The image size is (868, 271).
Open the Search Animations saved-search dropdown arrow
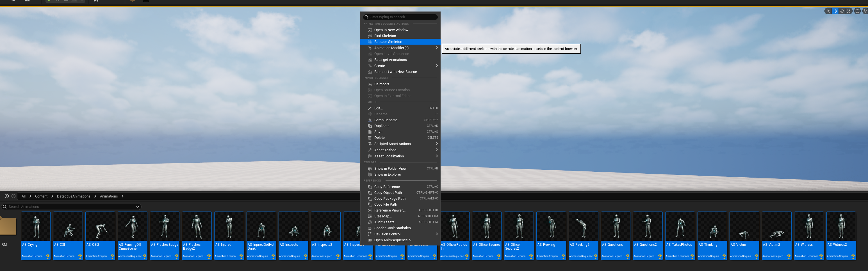point(138,207)
